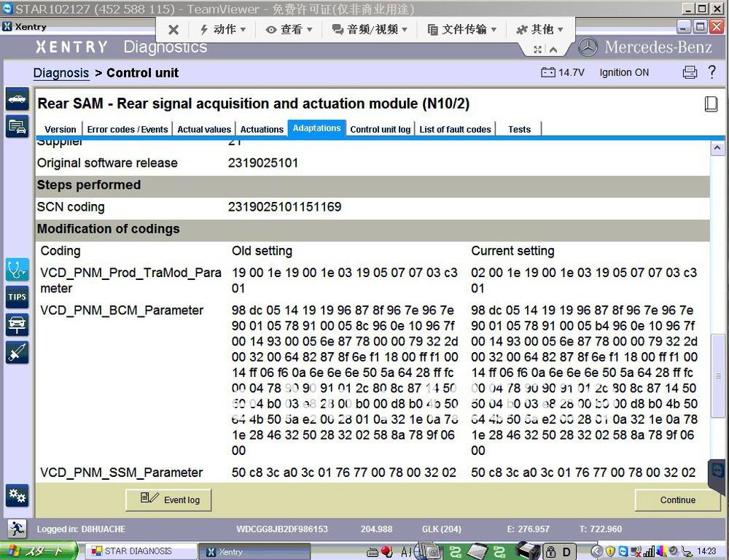Click the lock icon in taskbar
This screenshot has height=560, width=729.
point(550,552)
